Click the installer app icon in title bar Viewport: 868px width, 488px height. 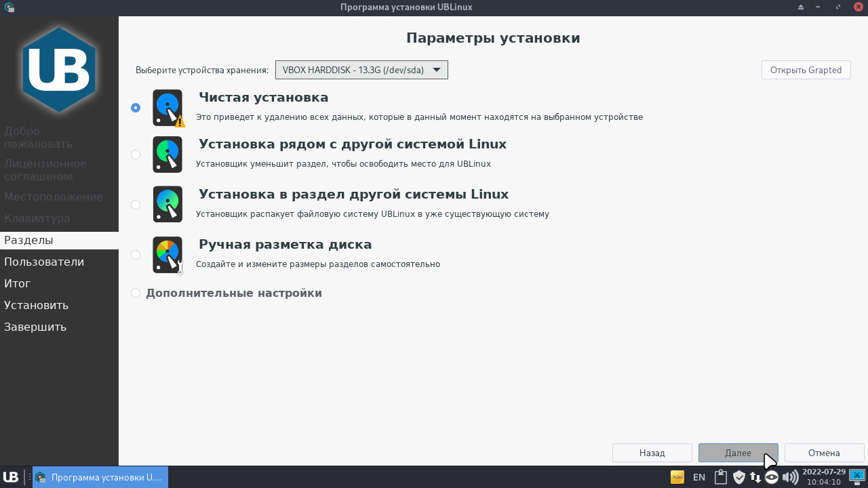click(8, 7)
